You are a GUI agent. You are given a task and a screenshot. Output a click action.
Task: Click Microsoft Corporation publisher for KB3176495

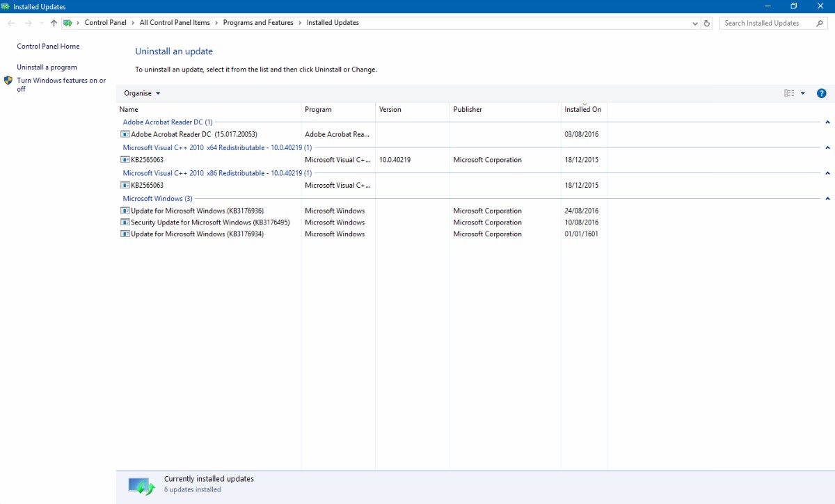487,222
